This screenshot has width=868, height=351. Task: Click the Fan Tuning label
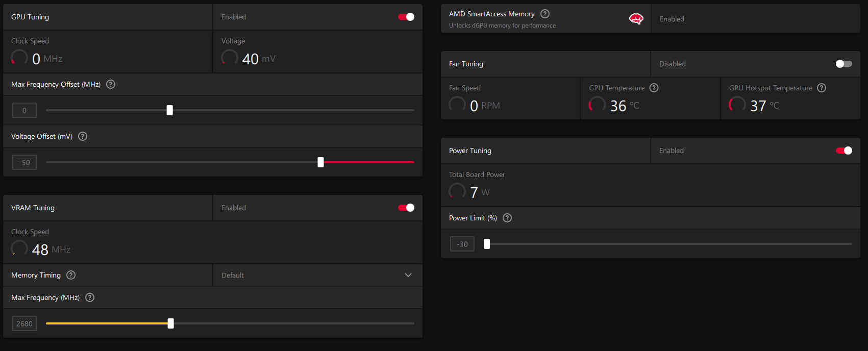point(466,64)
